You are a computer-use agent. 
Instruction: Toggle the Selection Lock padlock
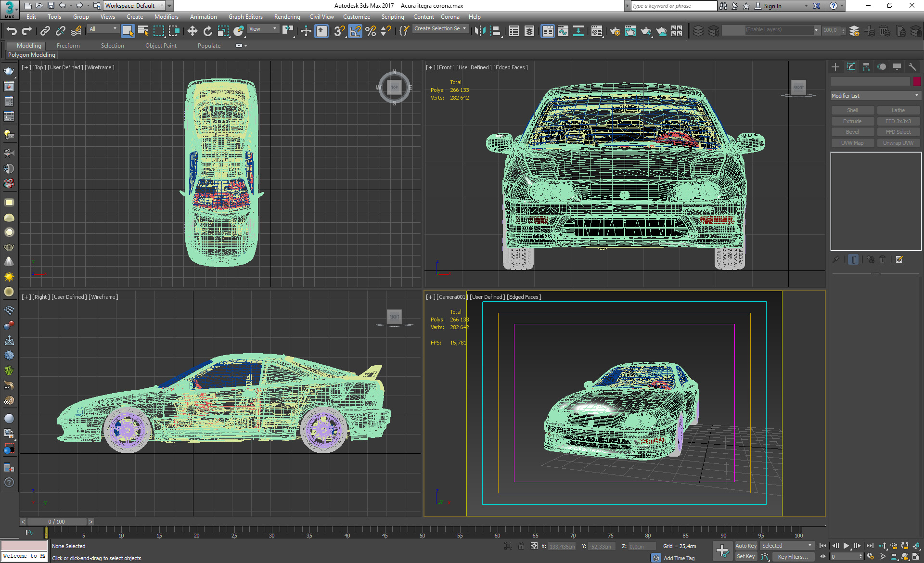(x=521, y=546)
